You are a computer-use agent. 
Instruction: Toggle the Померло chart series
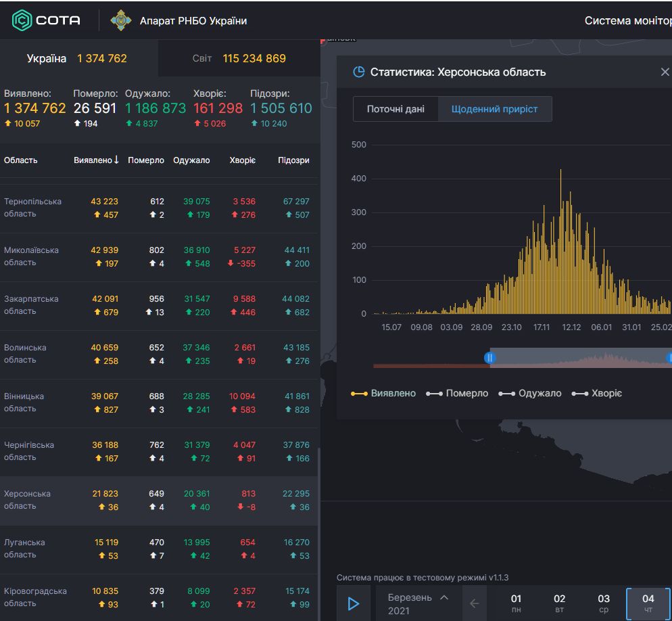457,393
